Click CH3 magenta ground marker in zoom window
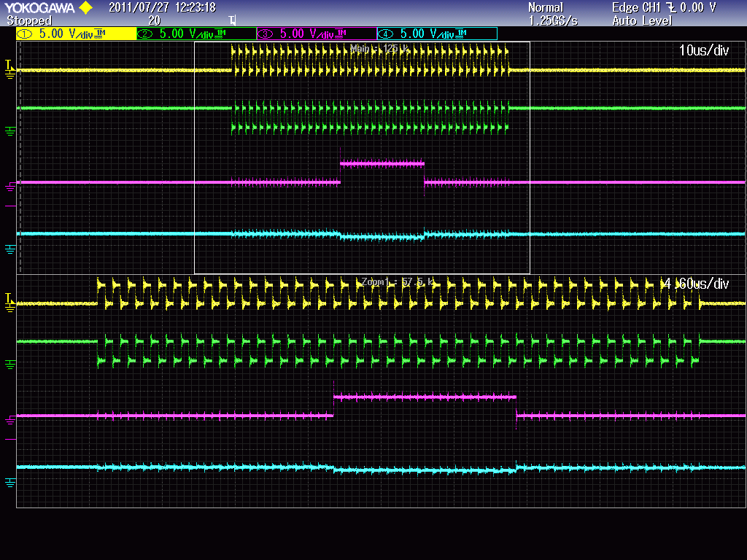This screenshot has width=747, height=560. coord(9,421)
